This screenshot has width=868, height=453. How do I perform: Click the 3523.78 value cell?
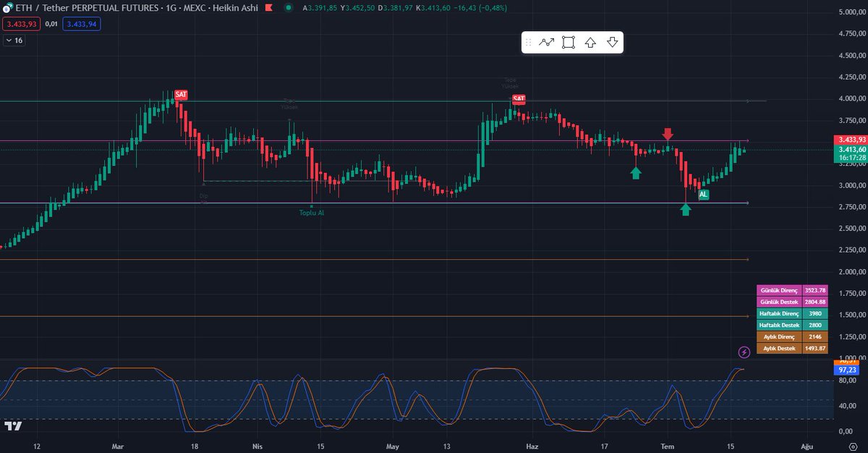[x=815, y=290]
